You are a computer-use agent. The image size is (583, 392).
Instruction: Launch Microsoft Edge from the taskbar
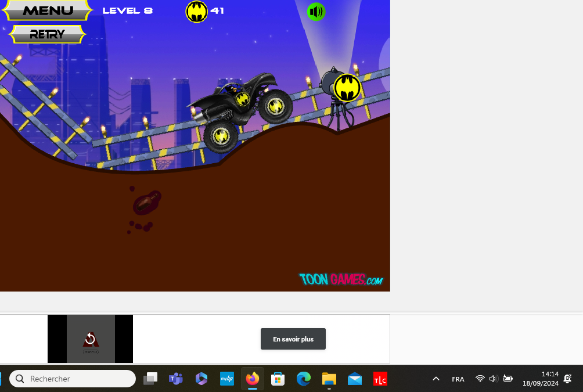click(303, 379)
